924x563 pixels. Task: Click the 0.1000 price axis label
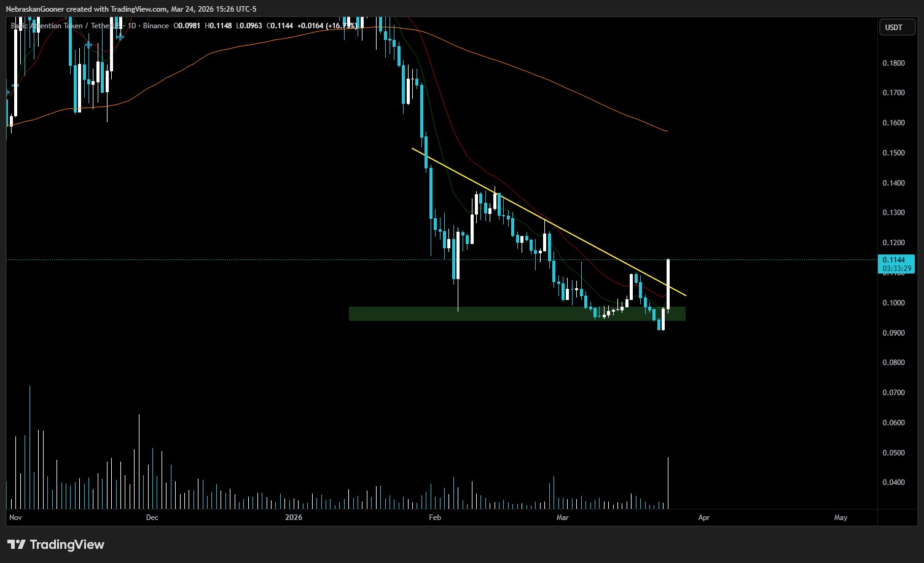pyautogui.click(x=893, y=303)
